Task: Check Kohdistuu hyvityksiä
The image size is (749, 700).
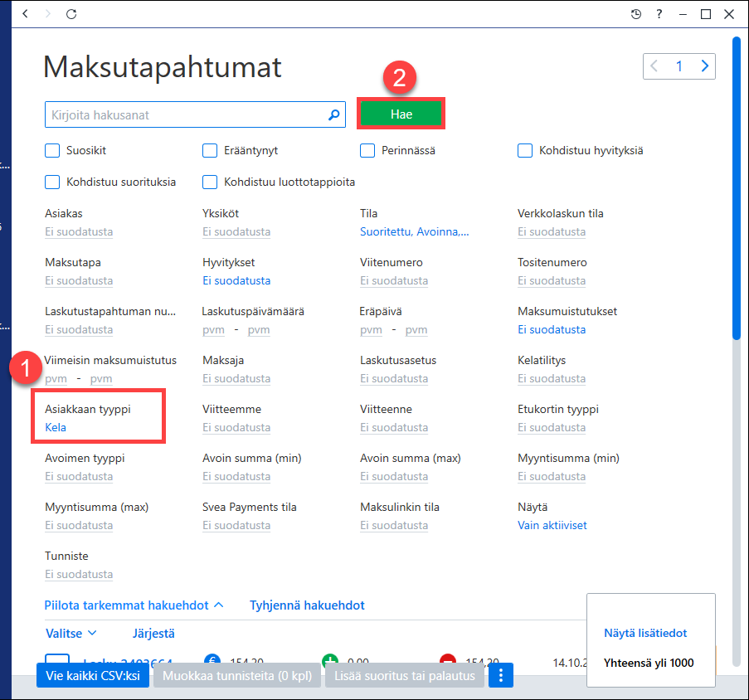Action: pyautogui.click(x=525, y=150)
